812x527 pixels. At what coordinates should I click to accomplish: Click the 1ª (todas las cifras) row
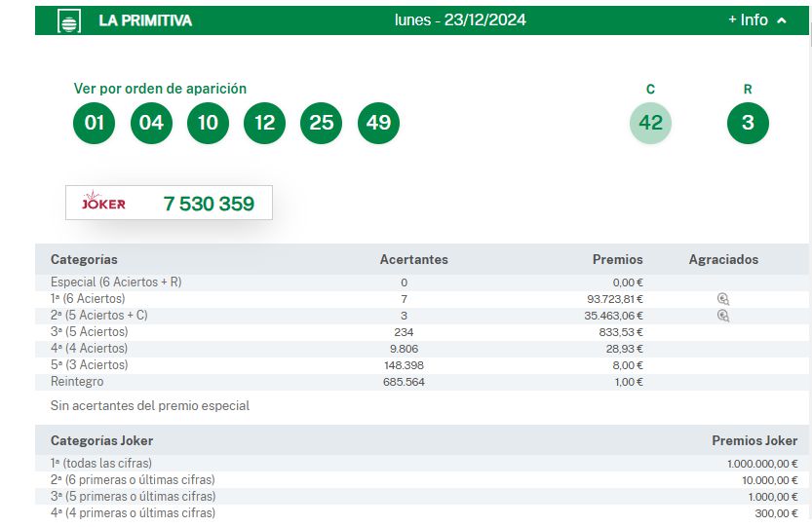422,464
